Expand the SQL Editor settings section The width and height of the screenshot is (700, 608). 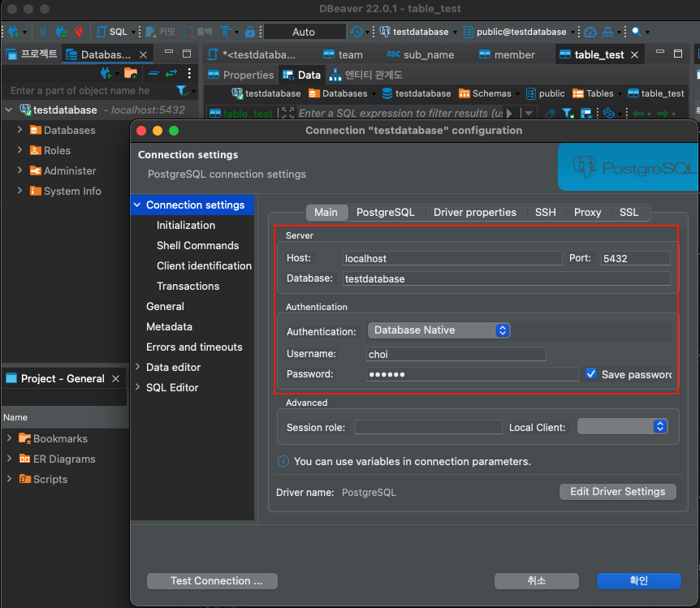(x=137, y=387)
